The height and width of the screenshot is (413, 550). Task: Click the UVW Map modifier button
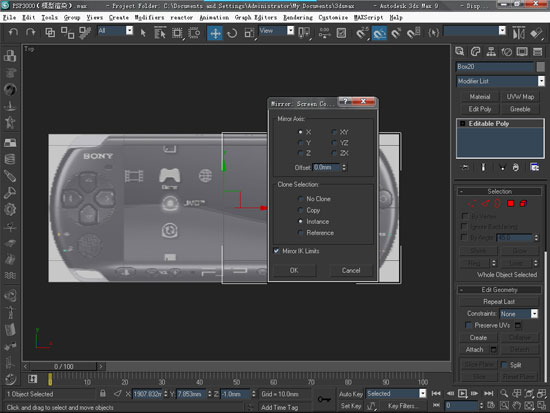[x=520, y=96]
